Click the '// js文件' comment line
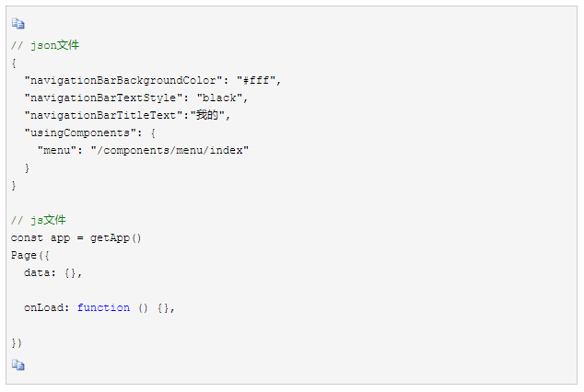This screenshot has height=392, width=584. pos(39,220)
